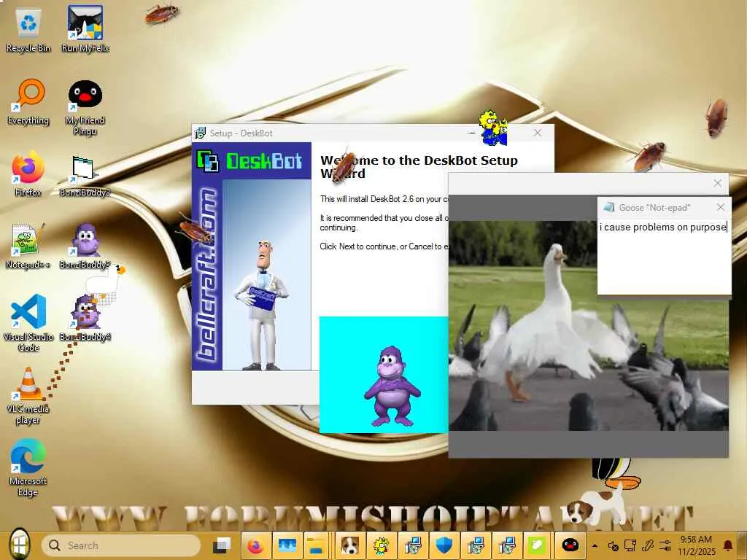The width and height of the screenshot is (747, 560).
Task: Open the blue picture app in taskbar
Action: 287,545
